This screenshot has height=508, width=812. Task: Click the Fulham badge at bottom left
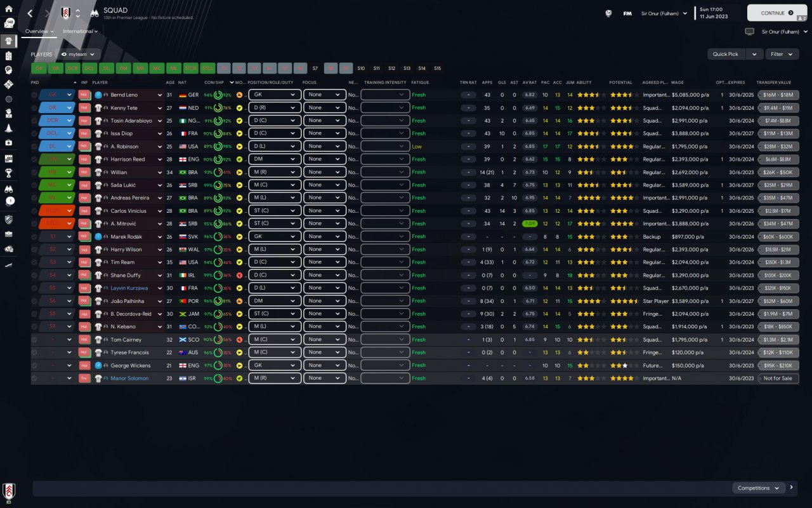pos(9,490)
